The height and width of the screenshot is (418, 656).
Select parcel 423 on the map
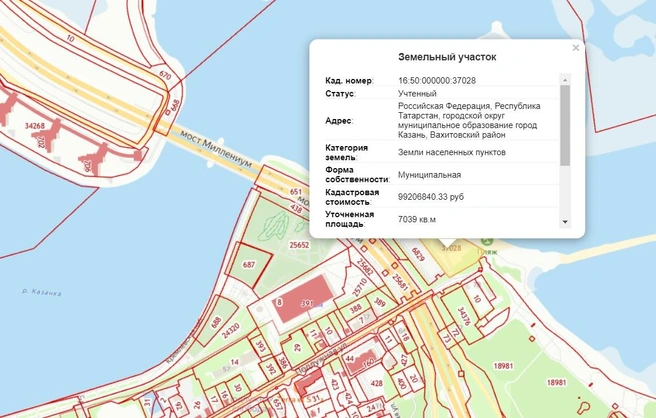[335, 385]
